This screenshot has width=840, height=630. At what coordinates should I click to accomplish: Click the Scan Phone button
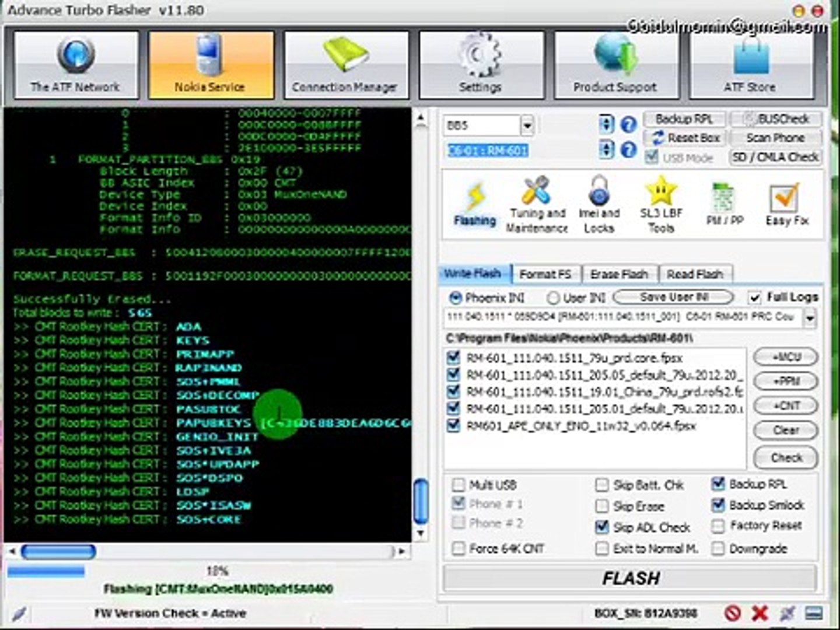pos(776,138)
